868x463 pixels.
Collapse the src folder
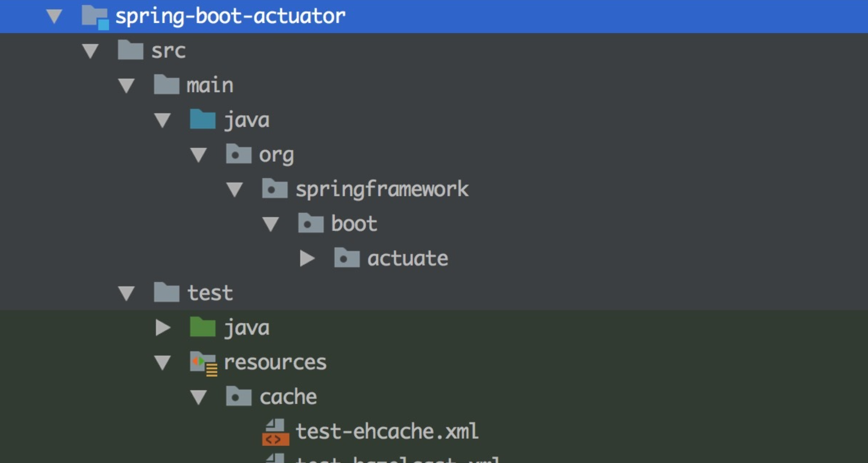[x=91, y=51]
